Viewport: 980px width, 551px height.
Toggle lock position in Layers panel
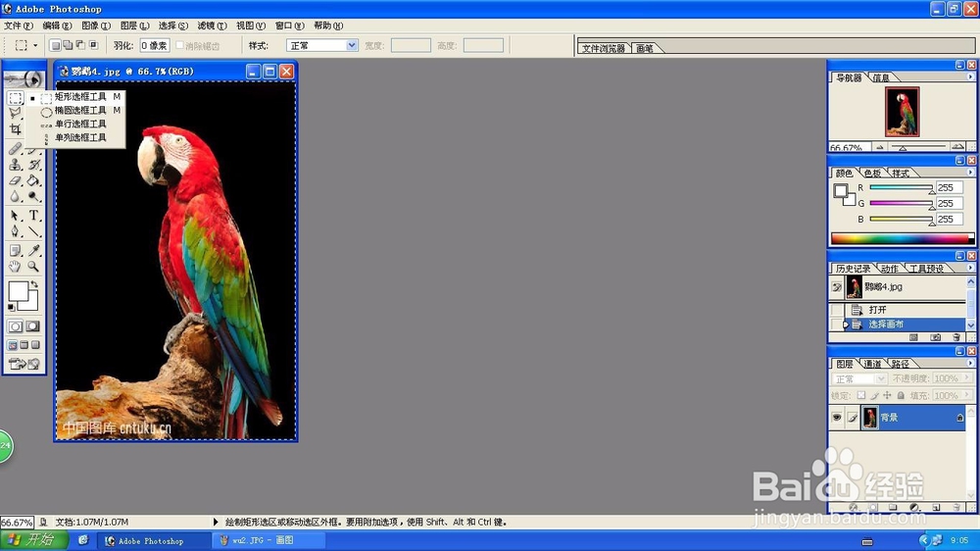pos(888,395)
